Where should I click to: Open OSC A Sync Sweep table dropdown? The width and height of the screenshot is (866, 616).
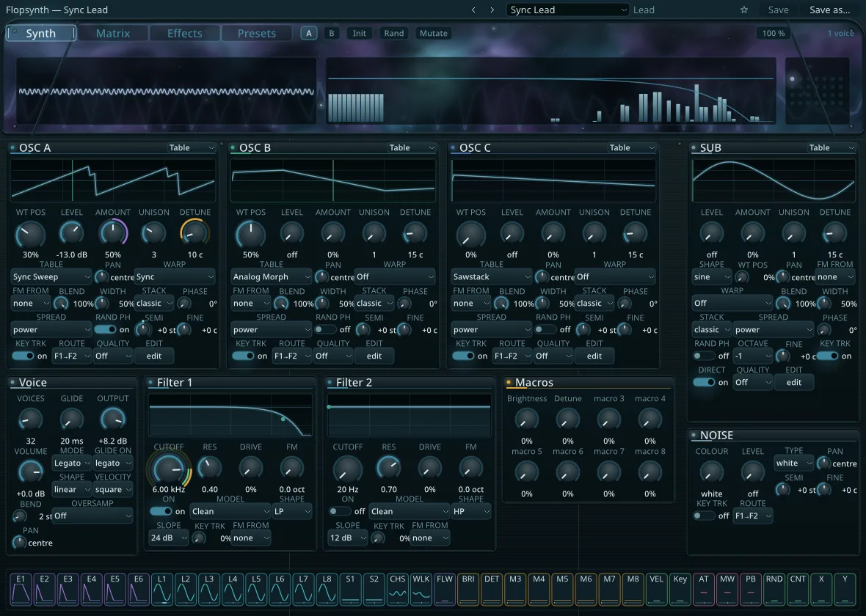point(51,276)
